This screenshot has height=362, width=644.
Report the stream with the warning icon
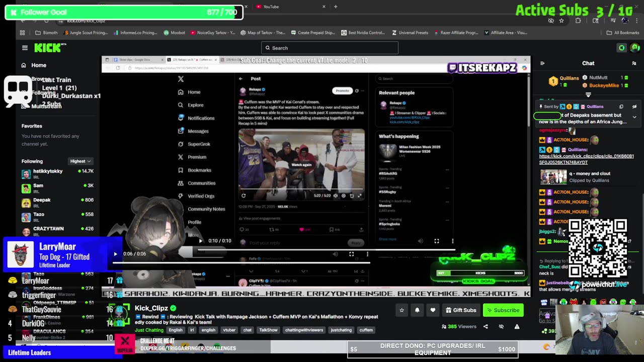[x=517, y=327]
